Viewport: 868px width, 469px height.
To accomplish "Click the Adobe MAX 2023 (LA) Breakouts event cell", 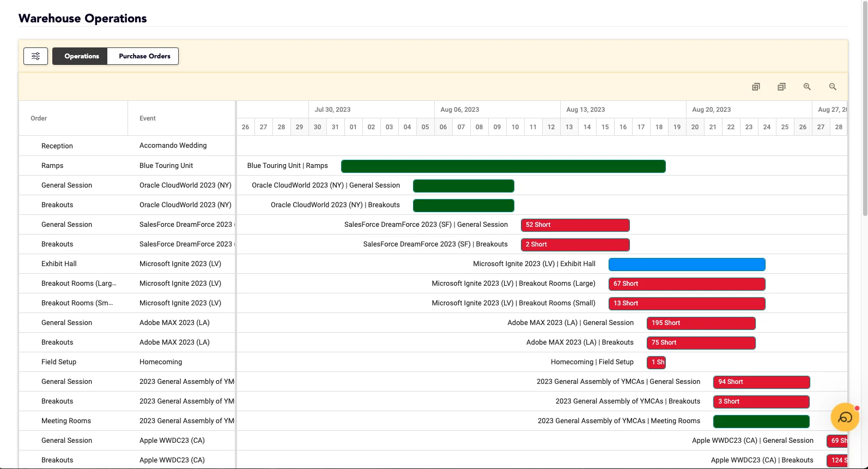I will (x=181, y=342).
